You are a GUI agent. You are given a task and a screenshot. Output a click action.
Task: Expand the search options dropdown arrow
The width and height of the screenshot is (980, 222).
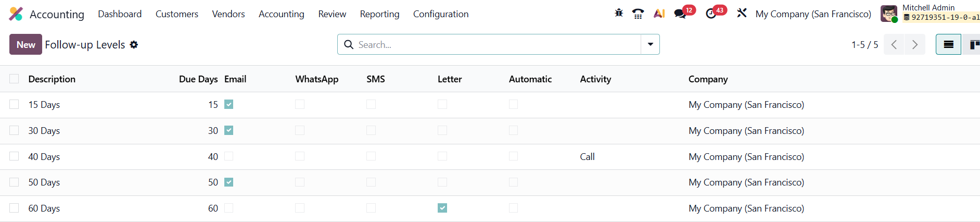tap(651, 45)
